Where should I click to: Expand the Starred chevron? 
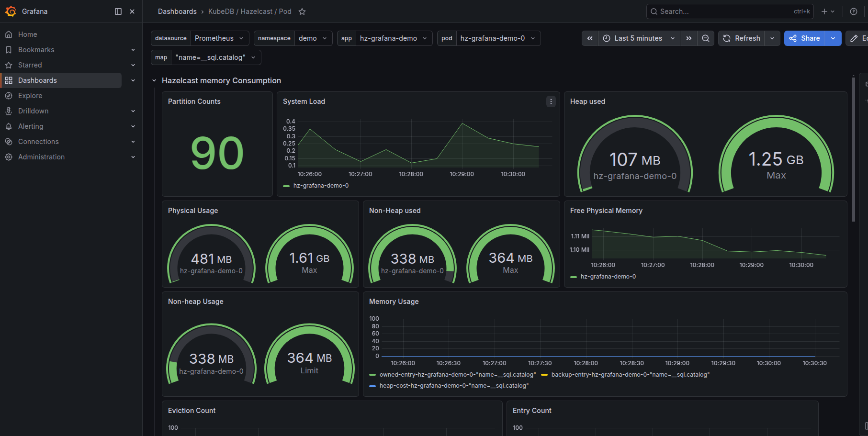(133, 65)
